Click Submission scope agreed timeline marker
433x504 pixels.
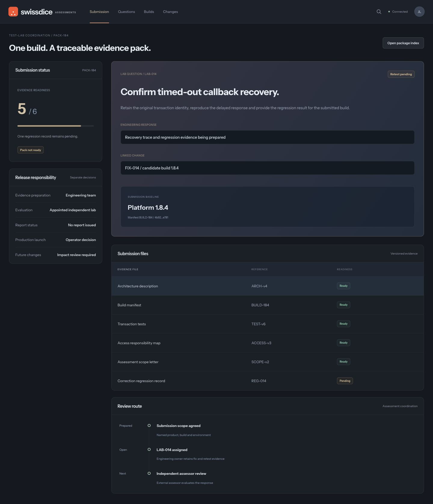pos(149,425)
